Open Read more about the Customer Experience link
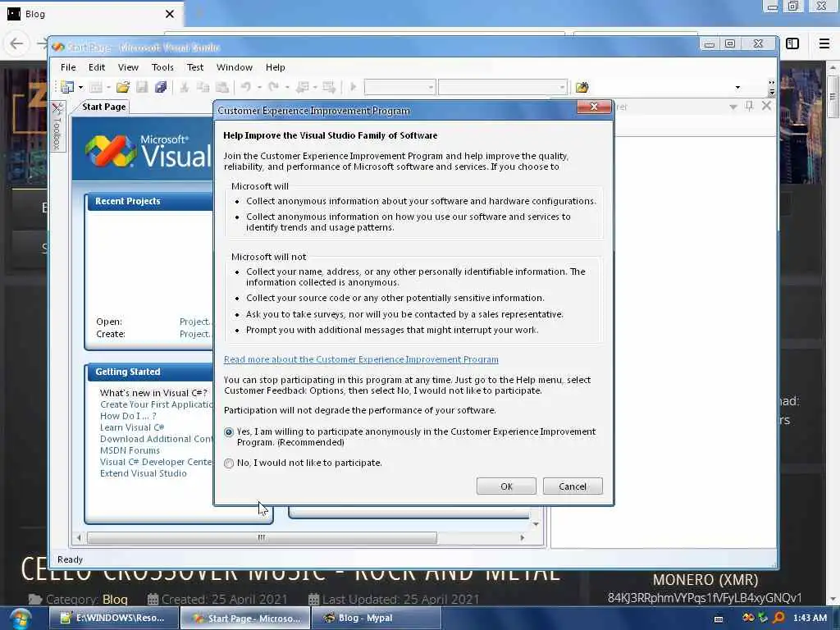 361,359
